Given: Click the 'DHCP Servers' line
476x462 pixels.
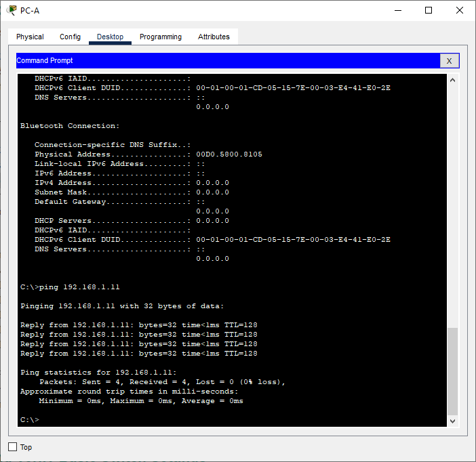Looking at the screenshot, I should point(132,221).
